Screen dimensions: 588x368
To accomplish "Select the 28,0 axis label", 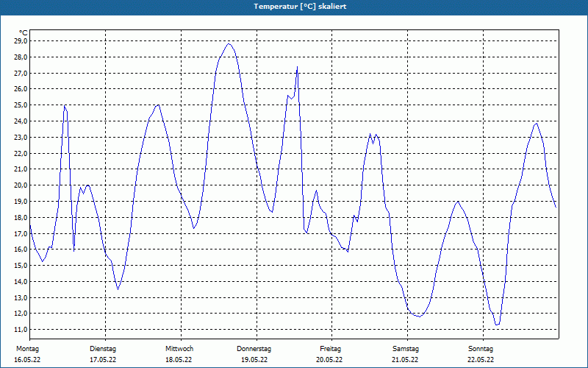I will pyautogui.click(x=21, y=57).
